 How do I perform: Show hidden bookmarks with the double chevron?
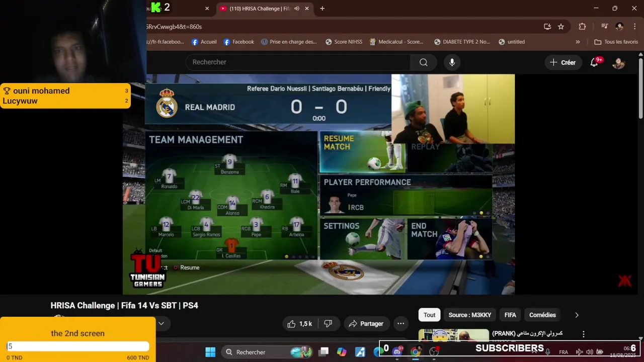(x=578, y=42)
